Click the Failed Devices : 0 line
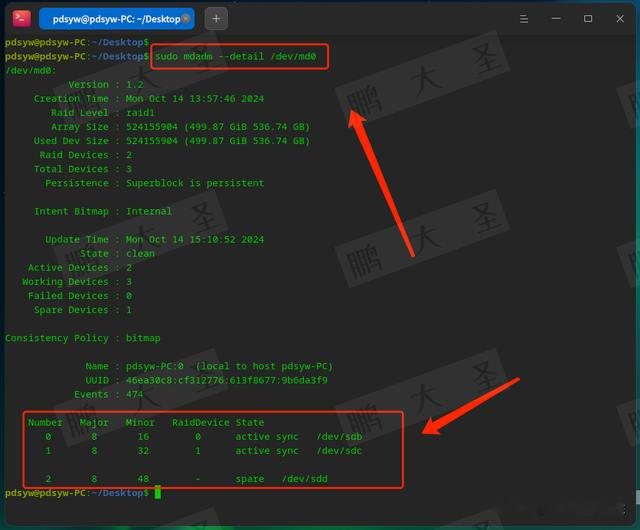This screenshot has width=640, height=530. [x=80, y=296]
